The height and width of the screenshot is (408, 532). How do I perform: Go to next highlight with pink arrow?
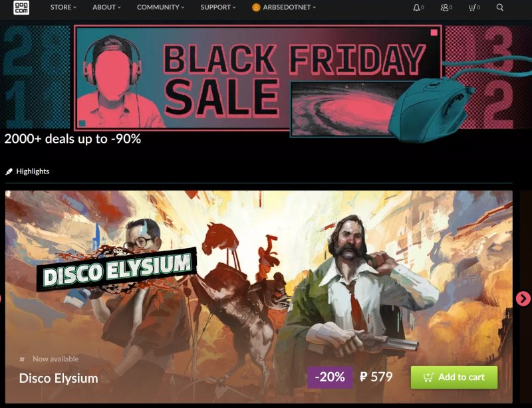(523, 298)
